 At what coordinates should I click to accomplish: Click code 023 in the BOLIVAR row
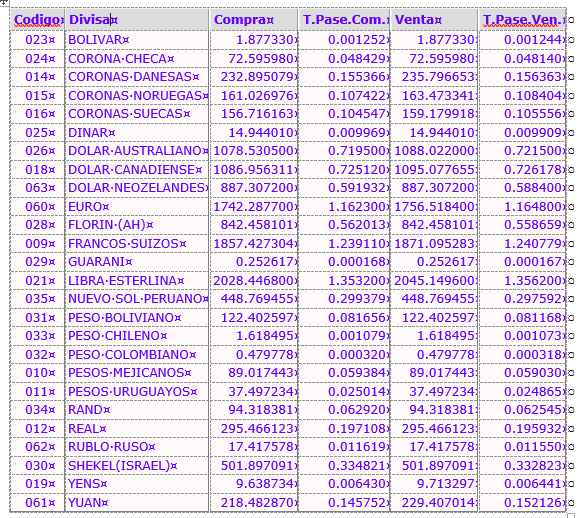click(38, 40)
